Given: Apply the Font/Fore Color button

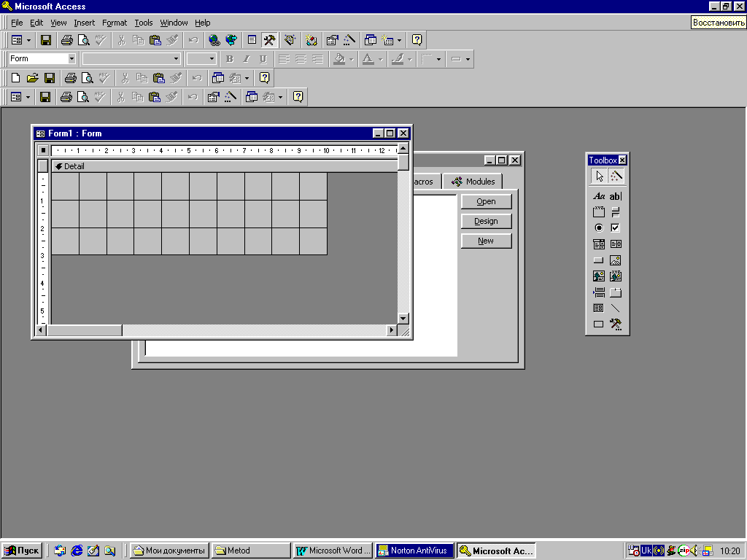Looking at the screenshot, I should [x=368, y=59].
